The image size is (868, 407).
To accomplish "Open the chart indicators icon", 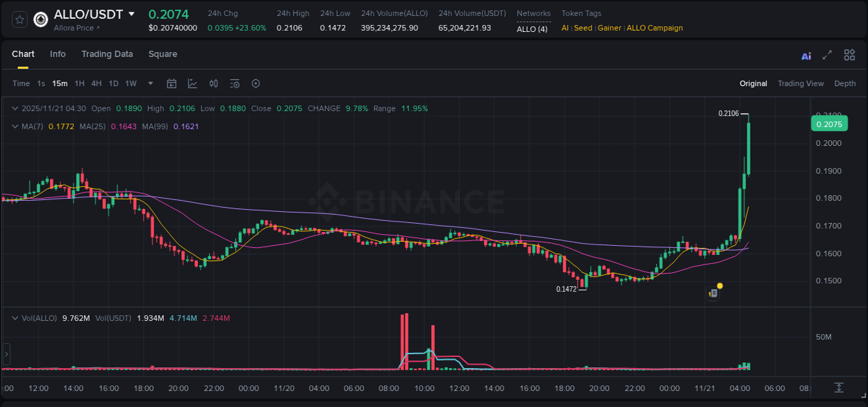I will click(192, 83).
